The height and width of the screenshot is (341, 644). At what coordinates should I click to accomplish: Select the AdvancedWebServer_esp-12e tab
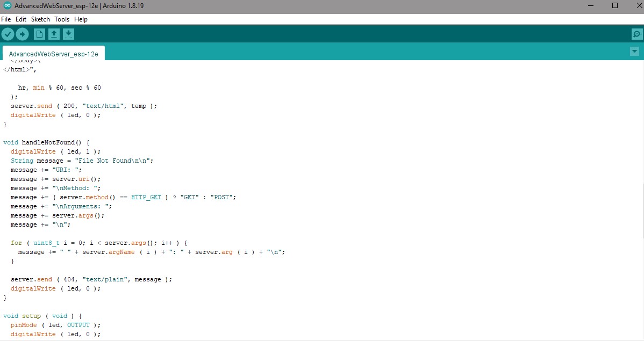[x=53, y=54]
